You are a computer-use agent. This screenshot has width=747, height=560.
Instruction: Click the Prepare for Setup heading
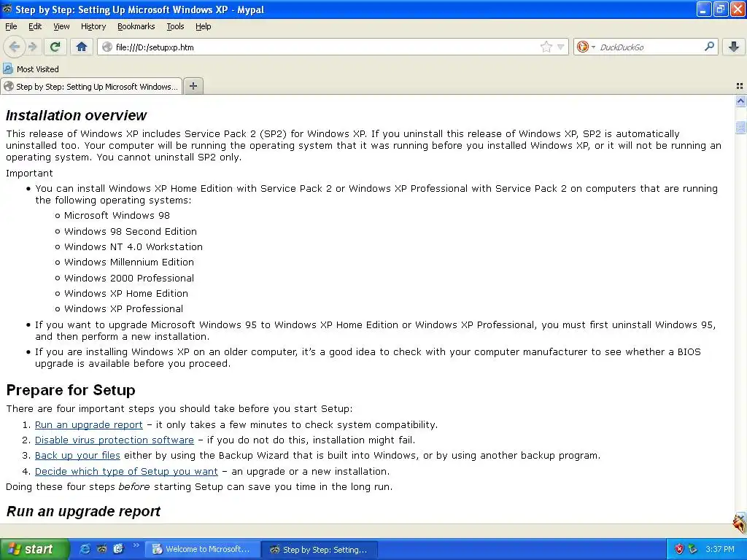pos(71,390)
